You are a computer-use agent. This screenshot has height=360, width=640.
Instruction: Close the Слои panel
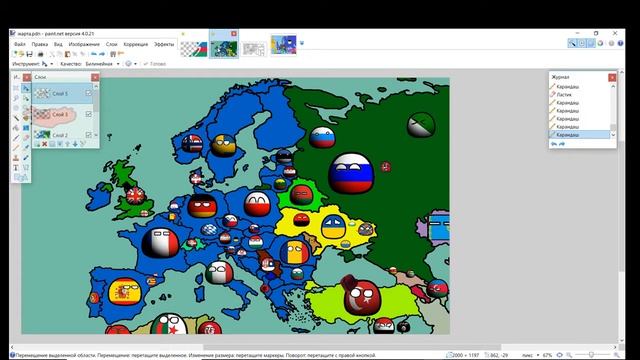coord(95,77)
